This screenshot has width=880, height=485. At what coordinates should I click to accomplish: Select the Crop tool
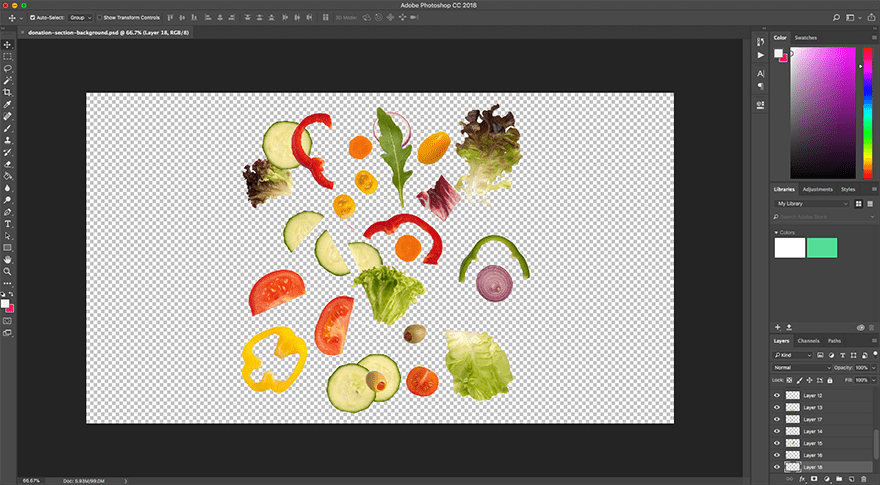(x=7, y=92)
